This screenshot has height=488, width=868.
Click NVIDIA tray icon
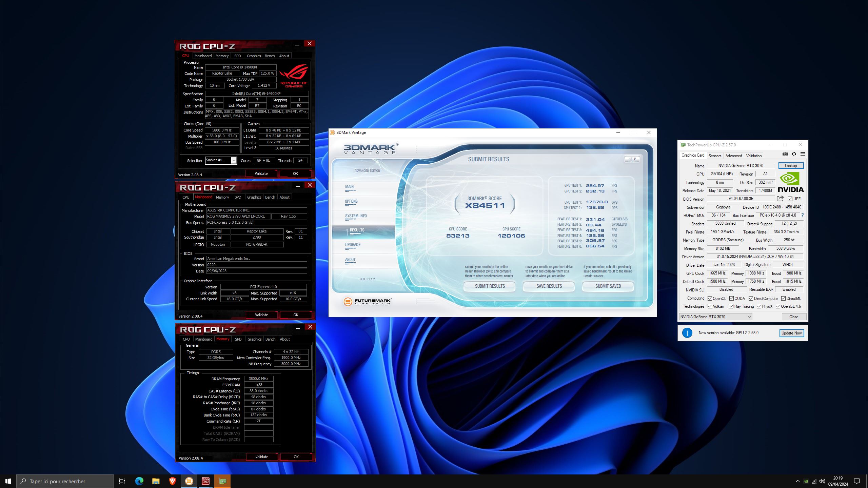[806, 481]
